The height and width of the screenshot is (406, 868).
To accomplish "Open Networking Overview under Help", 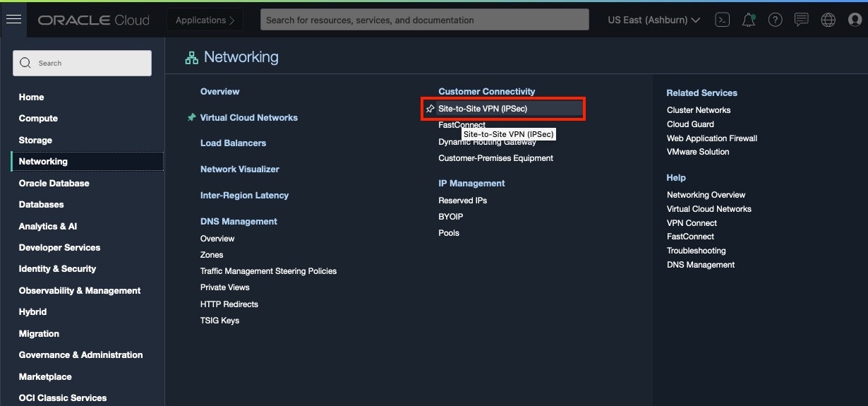I will pyautogui.click(x=706, y=195).
